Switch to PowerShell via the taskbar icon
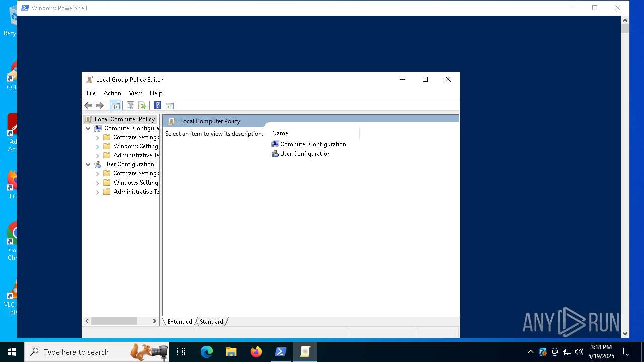The image size is (644, 362). tap(281, 352)
